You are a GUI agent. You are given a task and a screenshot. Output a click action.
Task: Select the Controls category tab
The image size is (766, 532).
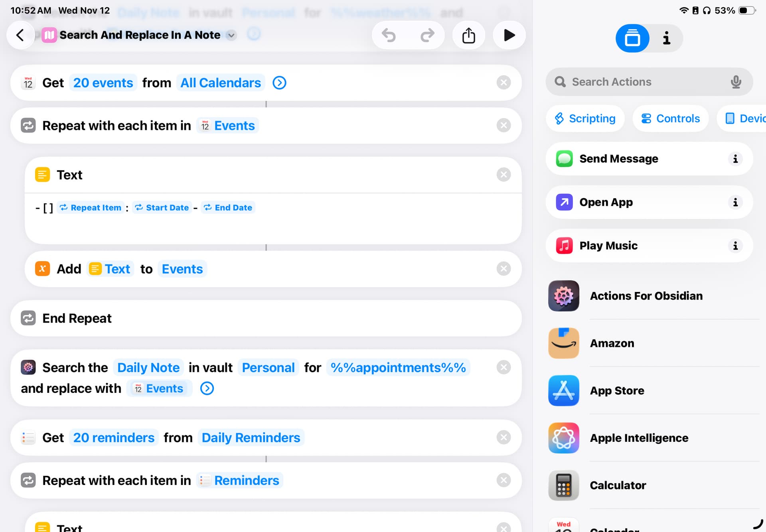point(670,118)
